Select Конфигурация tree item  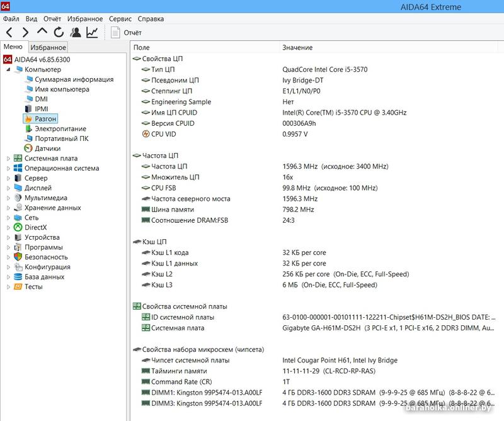pyautogui.click(x=48, y=267)
